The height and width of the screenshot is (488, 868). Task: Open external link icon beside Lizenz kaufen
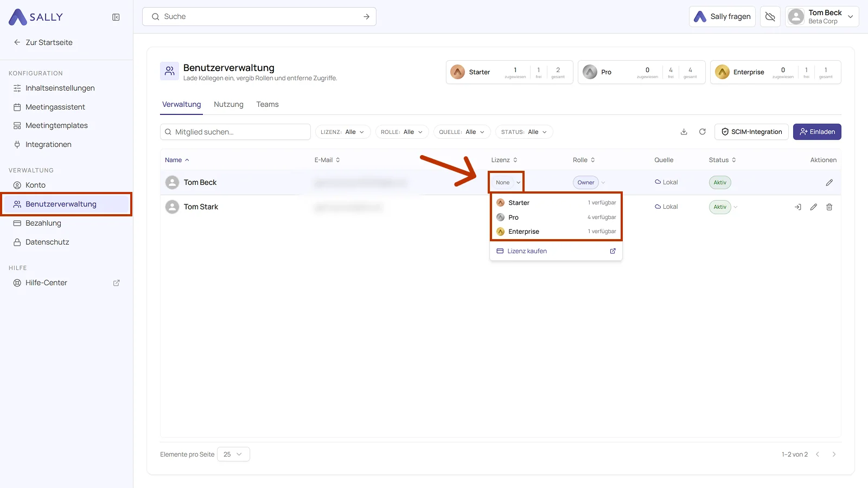tap(613, 251)
